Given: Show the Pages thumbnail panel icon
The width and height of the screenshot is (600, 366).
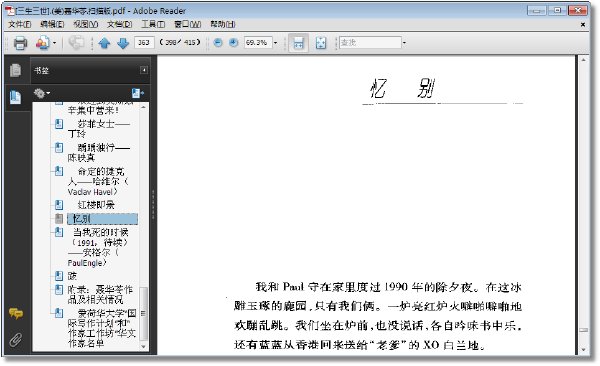Looking at the screenshot, I should pos(15,70).
